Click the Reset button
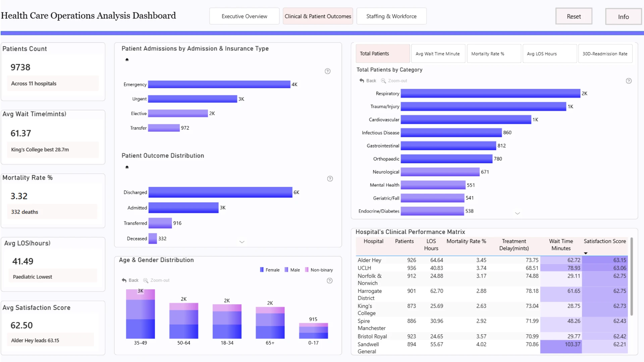644x362 pixels. (574, 16)
